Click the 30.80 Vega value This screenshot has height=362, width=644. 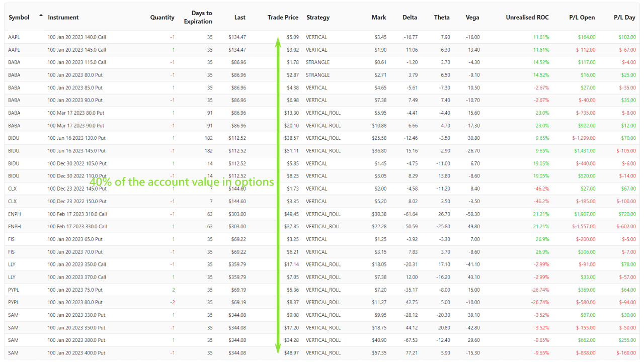(474, 138)
